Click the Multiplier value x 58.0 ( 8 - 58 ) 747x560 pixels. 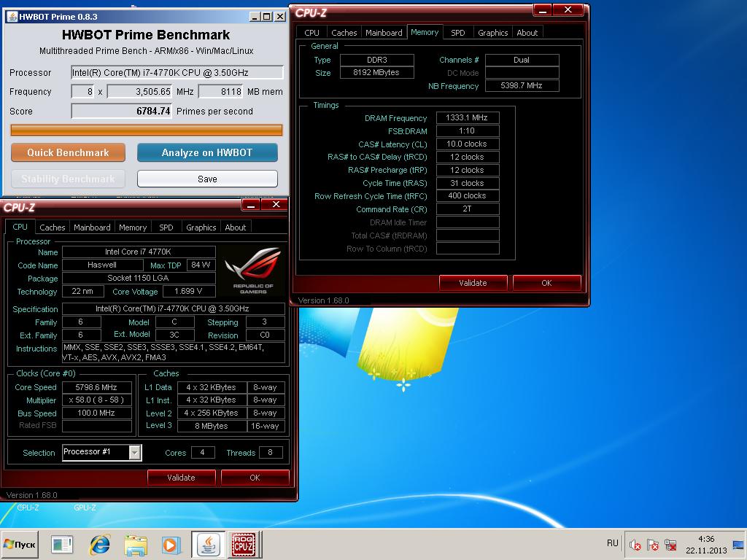[x=97, y=400]
